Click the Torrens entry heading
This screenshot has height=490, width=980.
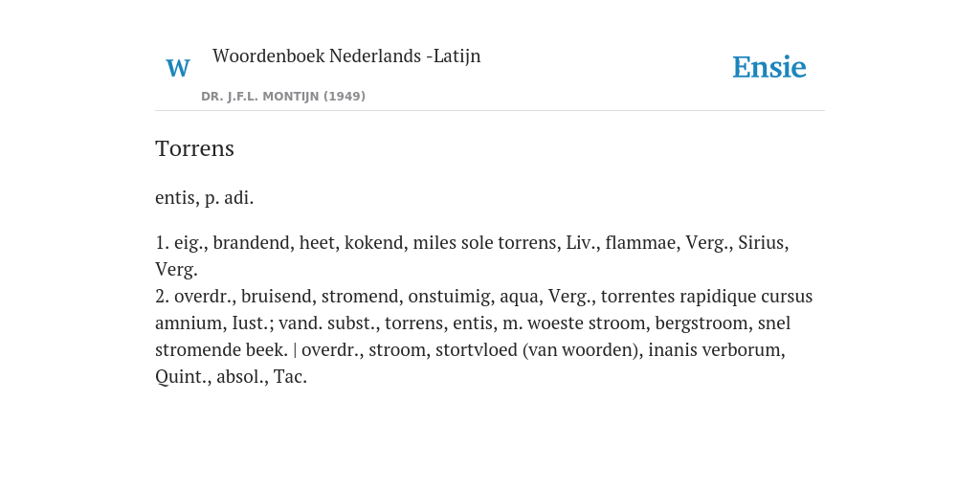pos(194,148)
